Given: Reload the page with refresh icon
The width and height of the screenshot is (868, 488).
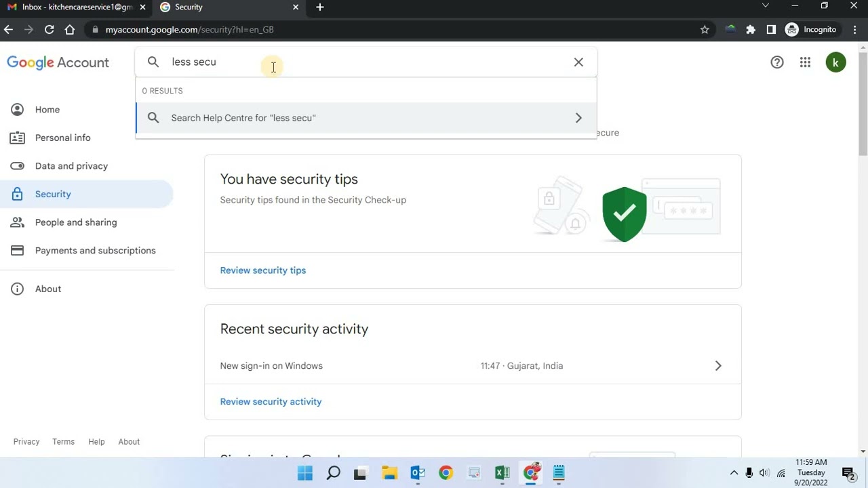Looking at the screenshot, I should [x=49, y=30].
